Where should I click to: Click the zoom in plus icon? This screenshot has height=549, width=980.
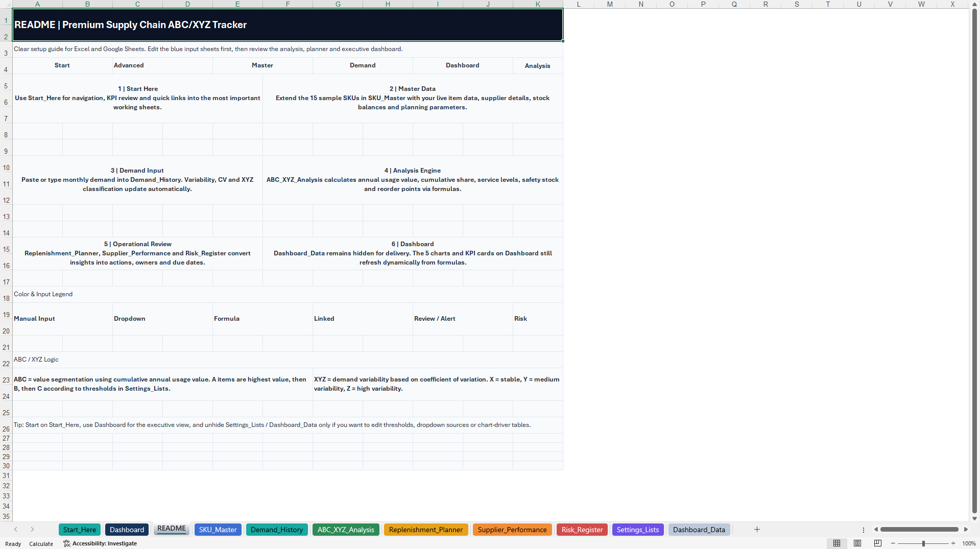[x=953, y=543]
